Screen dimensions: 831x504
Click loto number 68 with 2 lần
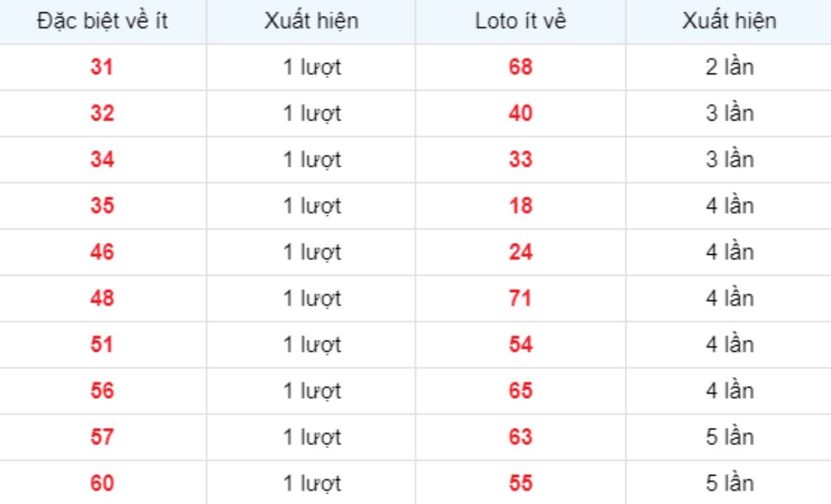520,68
